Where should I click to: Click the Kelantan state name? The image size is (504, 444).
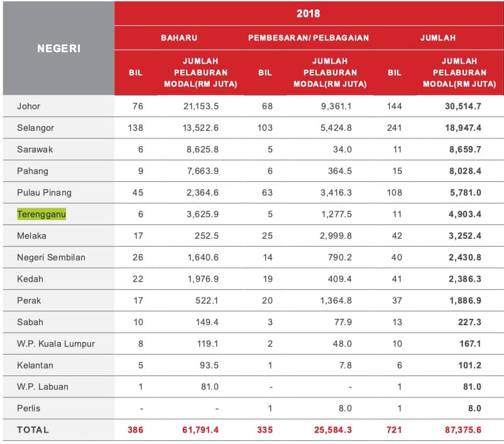pyautogui.click(x=35, y=365)
